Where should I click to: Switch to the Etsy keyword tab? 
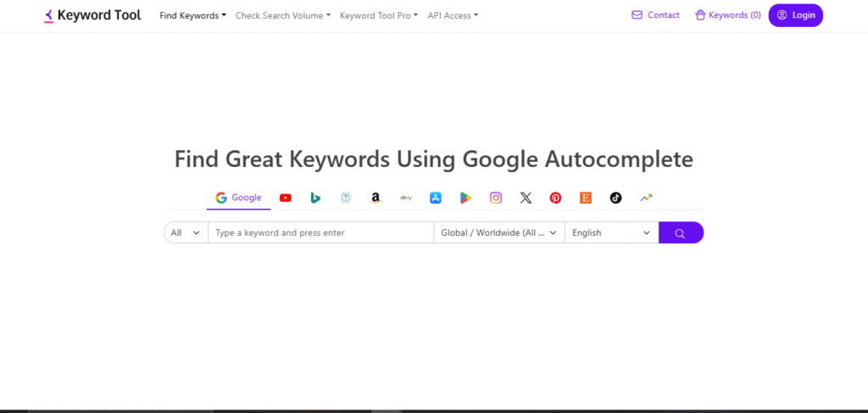586,198
